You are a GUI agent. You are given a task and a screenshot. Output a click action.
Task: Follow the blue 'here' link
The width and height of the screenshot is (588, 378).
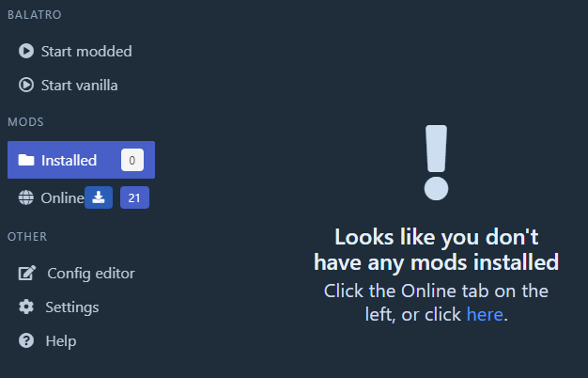coord(485,314)
